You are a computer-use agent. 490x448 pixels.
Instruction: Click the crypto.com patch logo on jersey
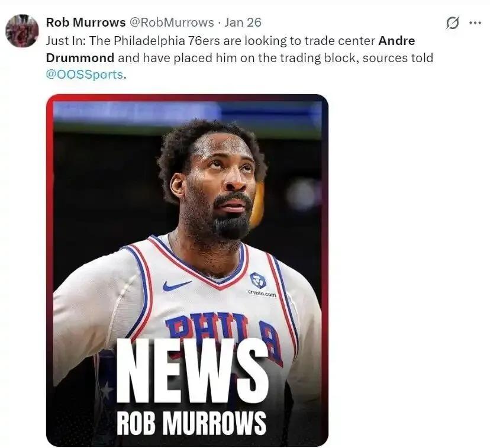(258, 281)
